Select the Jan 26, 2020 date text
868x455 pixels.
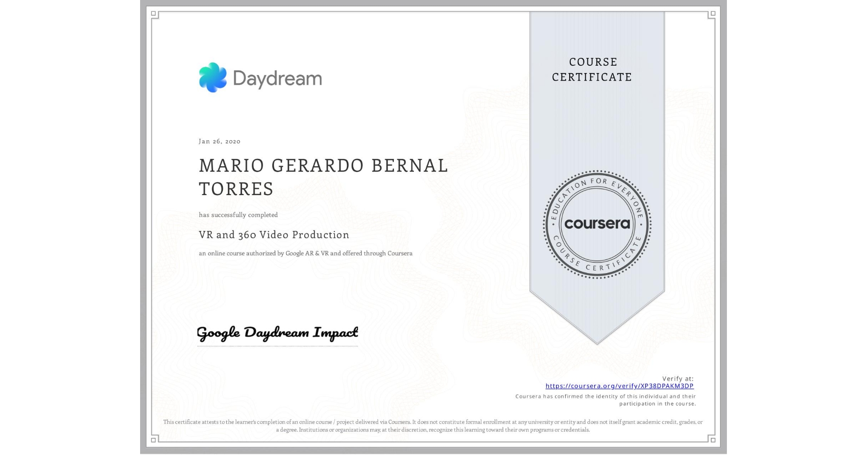(x=219, y=141)
